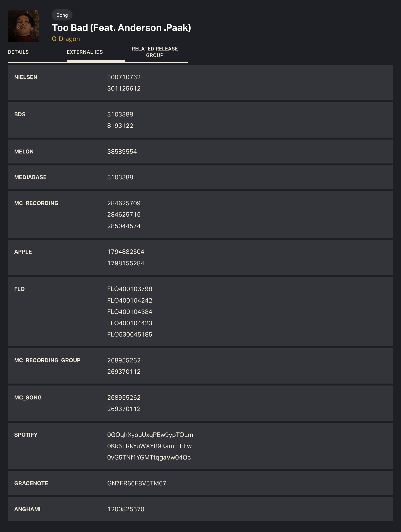Select FLO ID FLO530645185
The height and width of the screenshot is (532, 401).
tap(130, 334)
